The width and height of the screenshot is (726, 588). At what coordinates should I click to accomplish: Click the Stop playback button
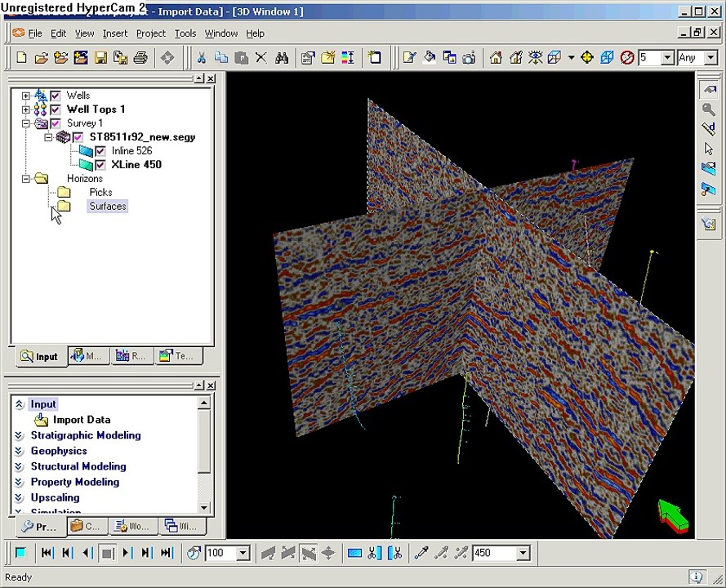tap(108, 553)
